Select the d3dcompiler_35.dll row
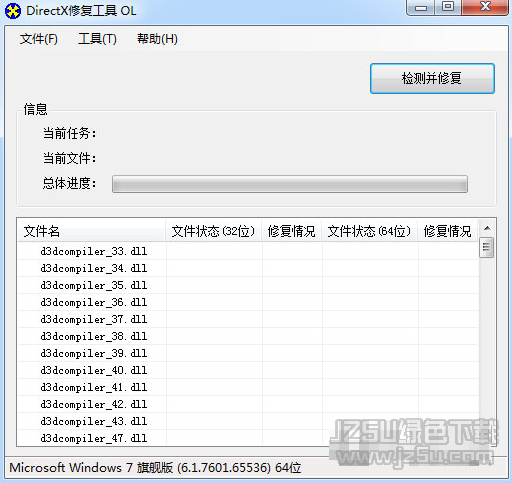This screenshot has width=512, height=483. point(248,285)
